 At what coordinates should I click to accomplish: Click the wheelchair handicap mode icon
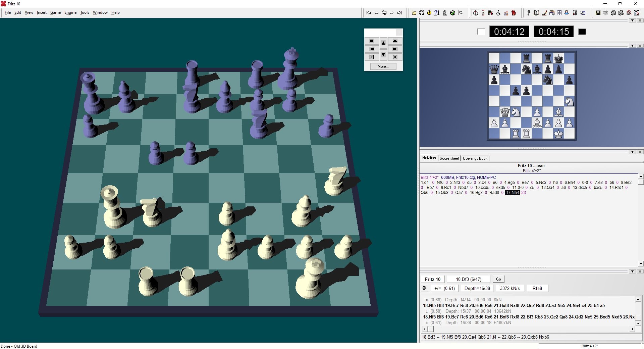click(498, 13)
